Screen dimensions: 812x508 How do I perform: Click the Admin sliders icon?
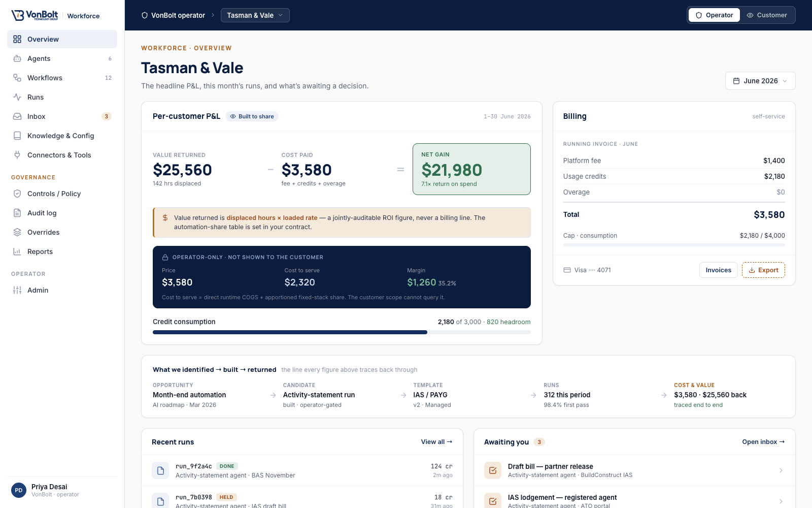point(17,290)
